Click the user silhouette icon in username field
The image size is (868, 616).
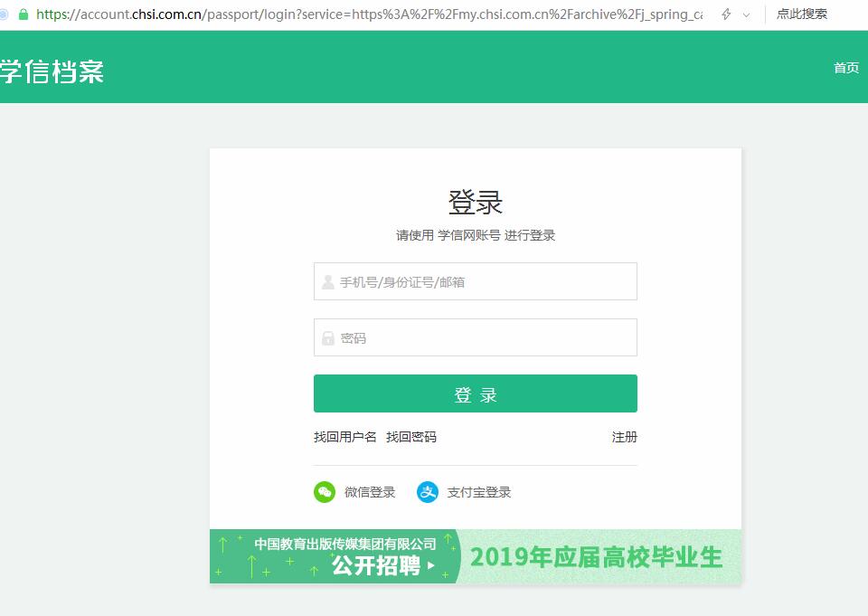click(x=327, y=282)
